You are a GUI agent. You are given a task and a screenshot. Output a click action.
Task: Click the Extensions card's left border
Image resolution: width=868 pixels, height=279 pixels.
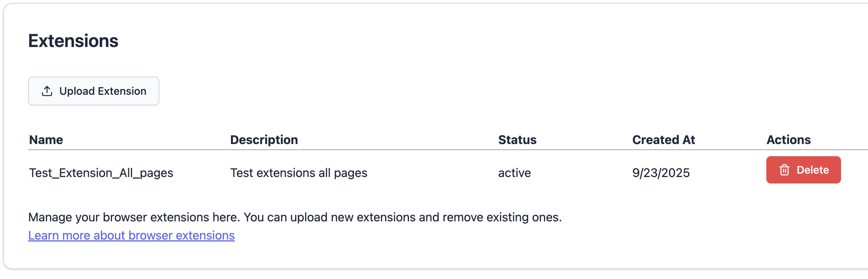[4, 136]
